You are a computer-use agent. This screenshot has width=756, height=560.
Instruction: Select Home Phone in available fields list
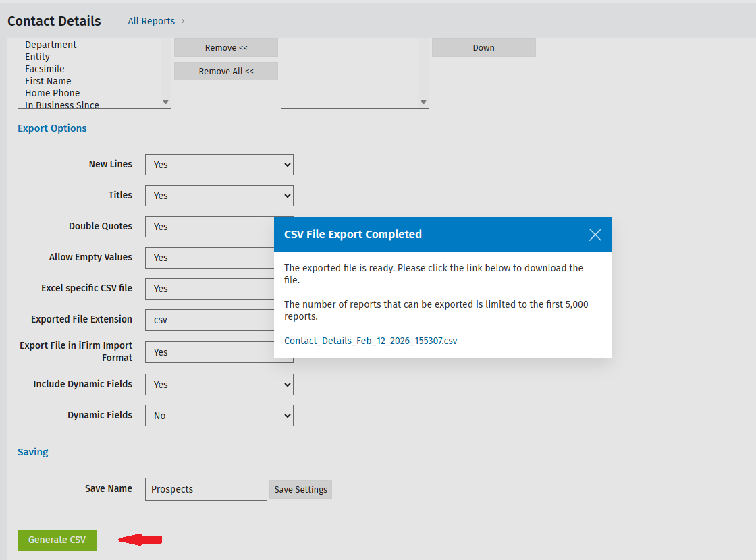[53, 93]
